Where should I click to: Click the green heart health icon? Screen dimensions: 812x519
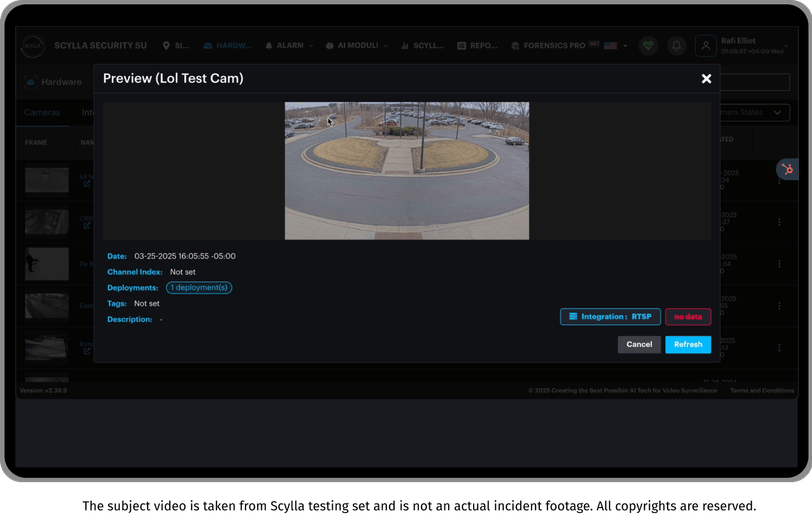click(648, 46)
